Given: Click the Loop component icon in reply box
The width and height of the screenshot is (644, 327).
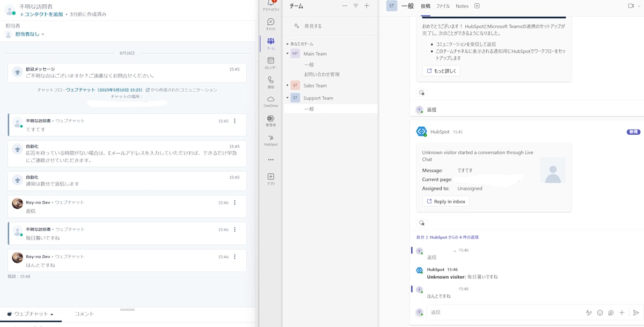Looking at the screenshot, I should 611,313.
